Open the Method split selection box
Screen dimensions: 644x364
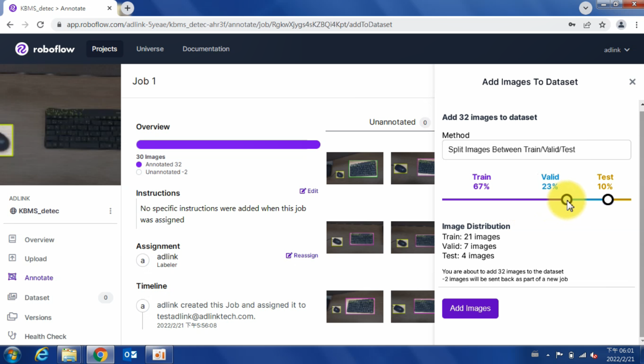(536, 150)
